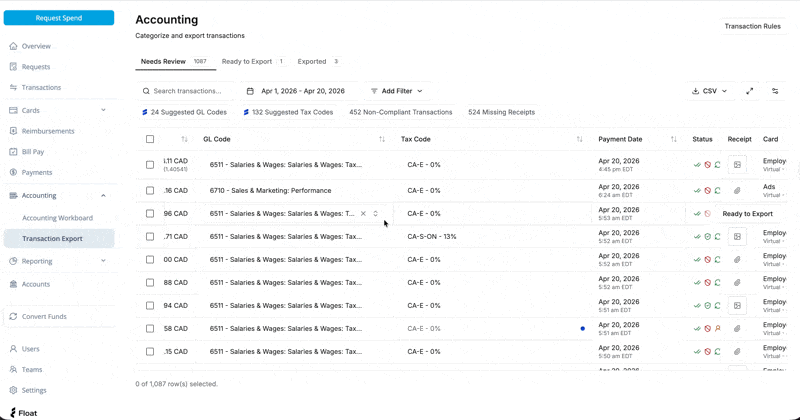Click the calendar icon in date range
800x420 pixels.
[250, 91]
